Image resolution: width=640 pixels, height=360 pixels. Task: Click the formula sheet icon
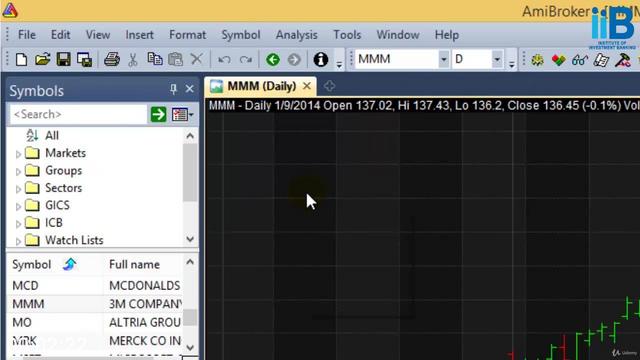(x=601, y=60)
